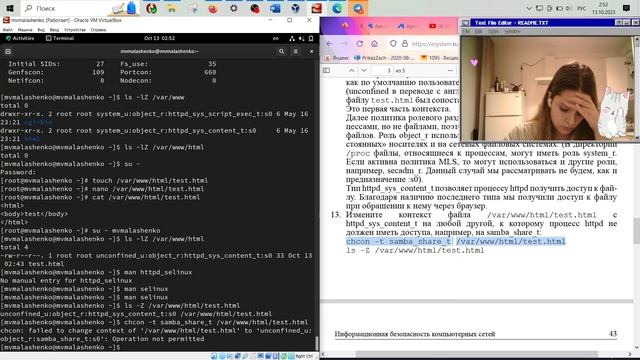Open the VirtualBox cube icon in the taskbar
This screenshot has height=360, width=640.
[x=296, y=8]
